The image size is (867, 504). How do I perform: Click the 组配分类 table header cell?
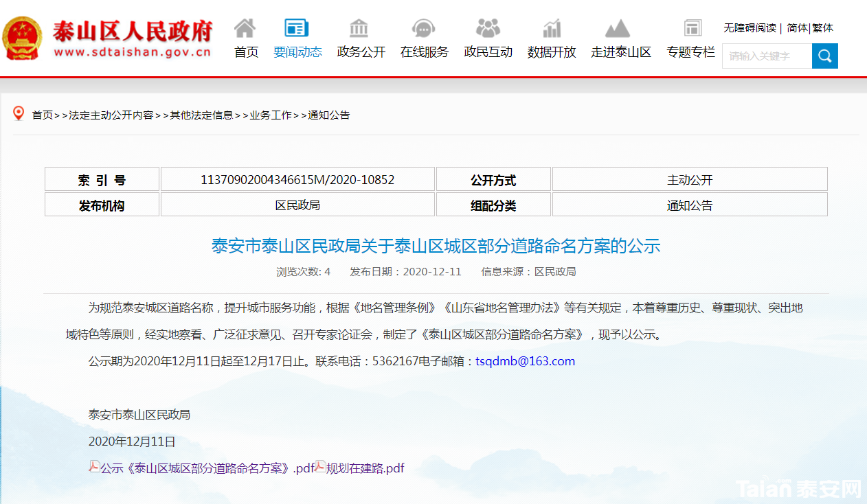493,205
